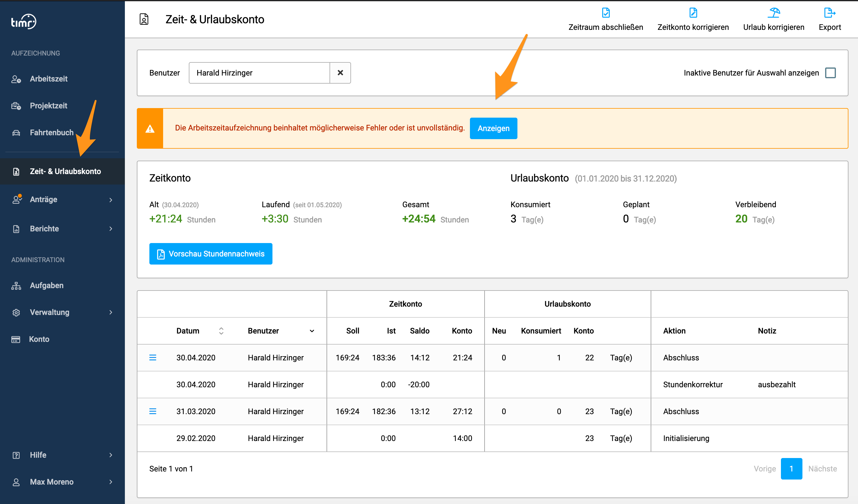Click the Anzeigen button in warning
The width and height of the screenshot is (858, 504).
[x=493, y=128]
